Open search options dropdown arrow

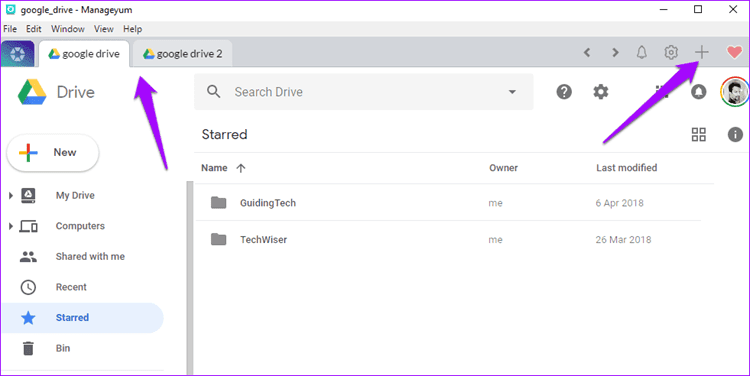(x=512, y=92)
